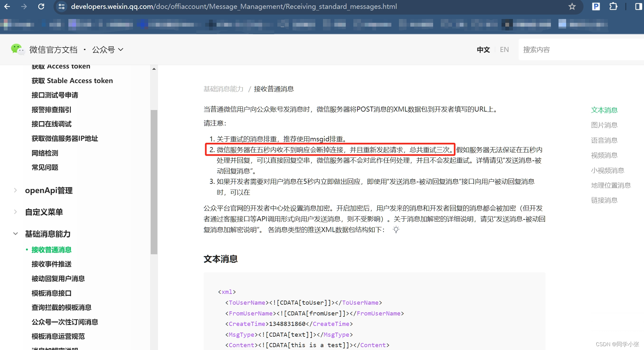Click the browser back arrow icon

(x=7, y=6)
